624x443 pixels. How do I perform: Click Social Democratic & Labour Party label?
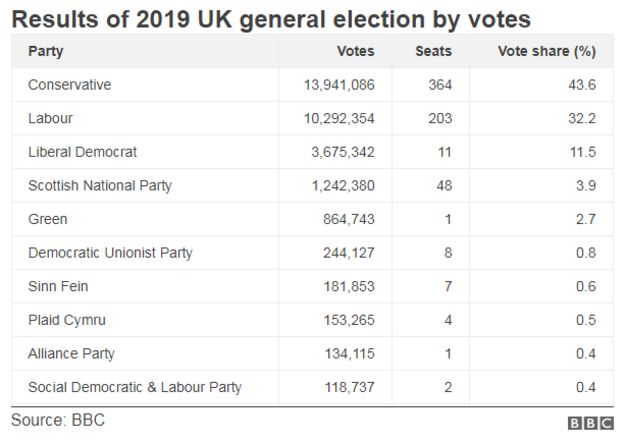[135, 387]
